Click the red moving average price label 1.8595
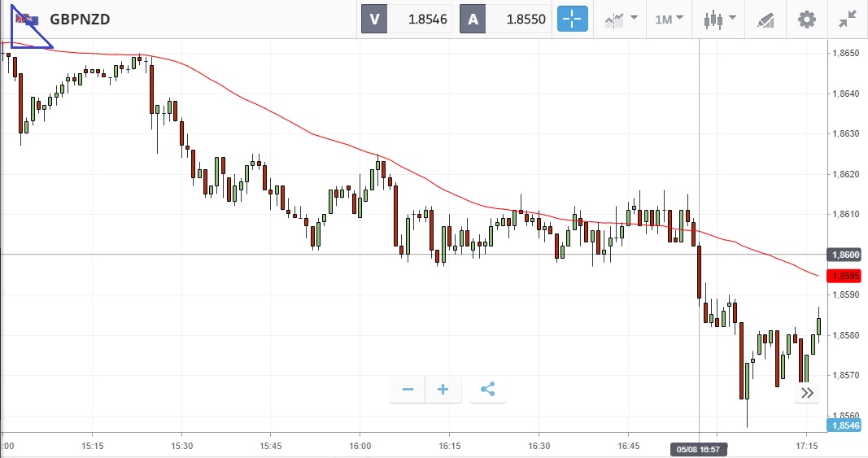868x458 pixels. coord(842,276)
